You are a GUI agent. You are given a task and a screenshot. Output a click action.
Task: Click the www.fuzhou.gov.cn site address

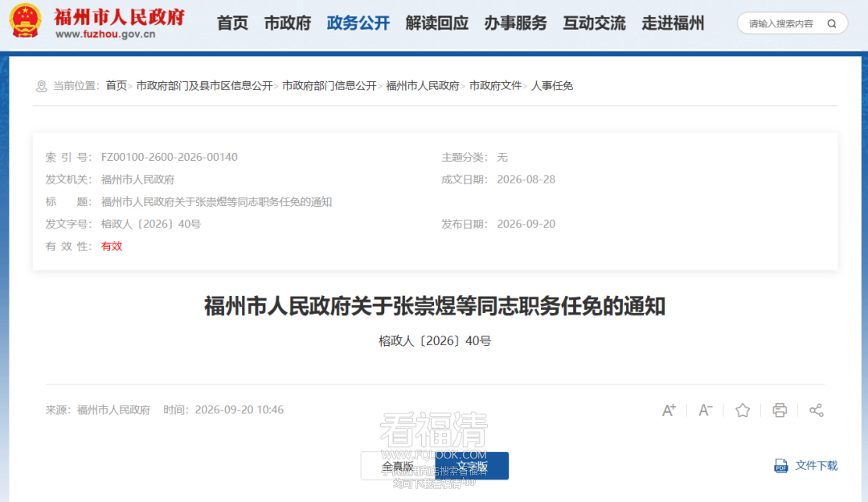(105, 35)
